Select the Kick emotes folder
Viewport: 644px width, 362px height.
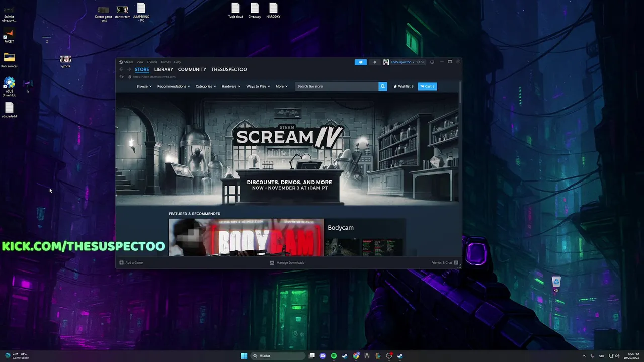pos(9,60)
